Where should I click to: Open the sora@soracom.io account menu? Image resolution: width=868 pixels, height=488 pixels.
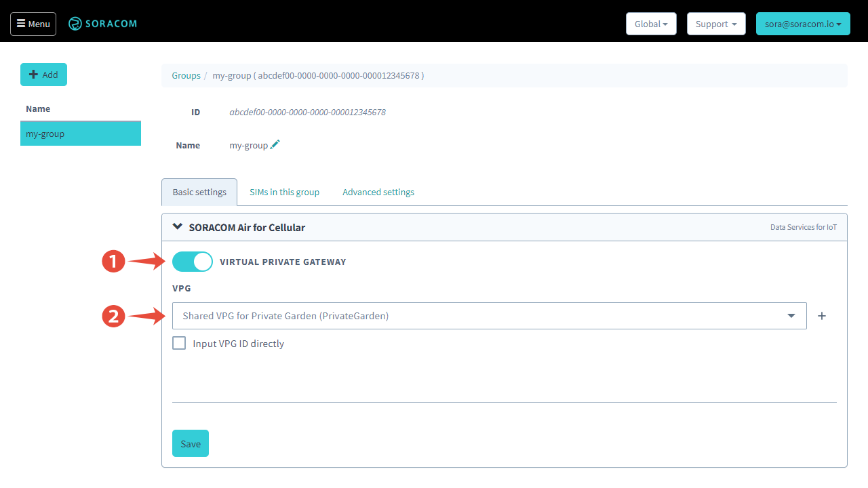tap(803, 23)
